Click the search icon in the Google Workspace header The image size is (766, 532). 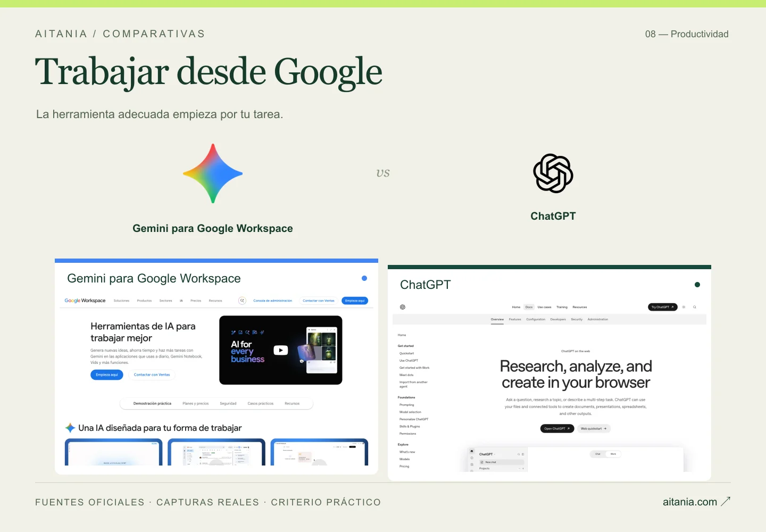[x=242, y=301]
